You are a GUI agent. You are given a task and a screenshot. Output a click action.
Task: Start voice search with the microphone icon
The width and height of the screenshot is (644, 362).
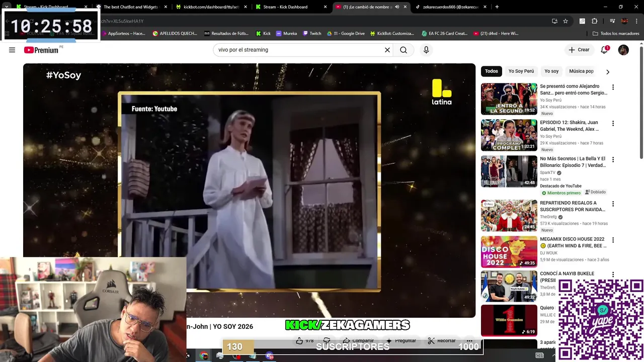point(426,50)
